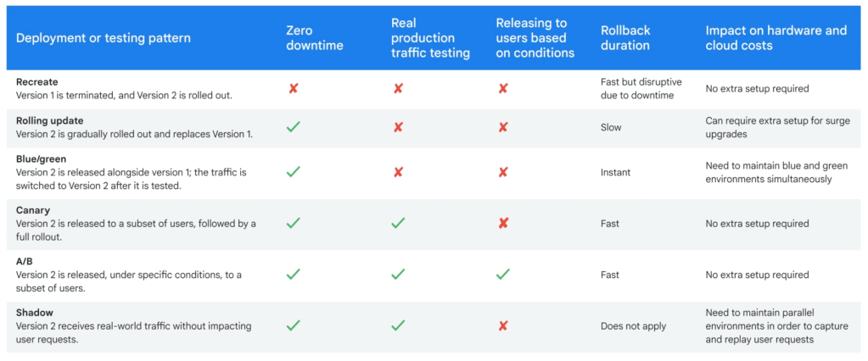The width and height of the screenshot is (868, 361).
Task: Click the red X for Recreate zero downtime
Action: [x=294, y=88]
